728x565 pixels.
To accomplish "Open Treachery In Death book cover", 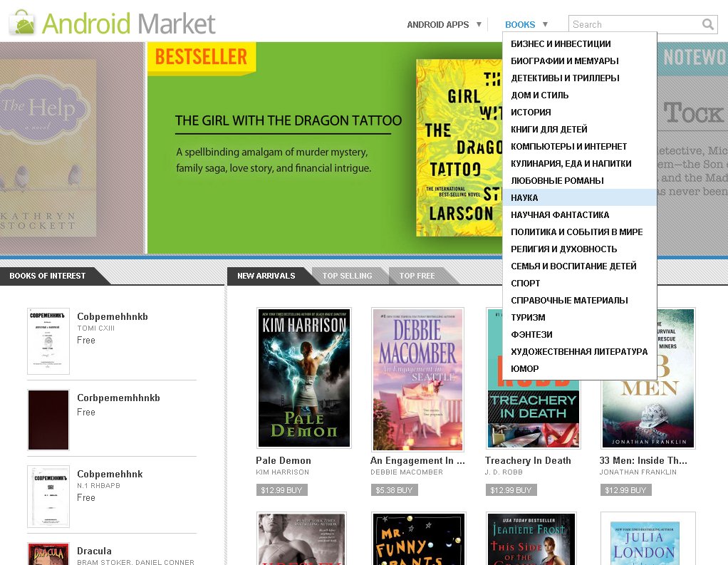I will (x=533, y=413).
